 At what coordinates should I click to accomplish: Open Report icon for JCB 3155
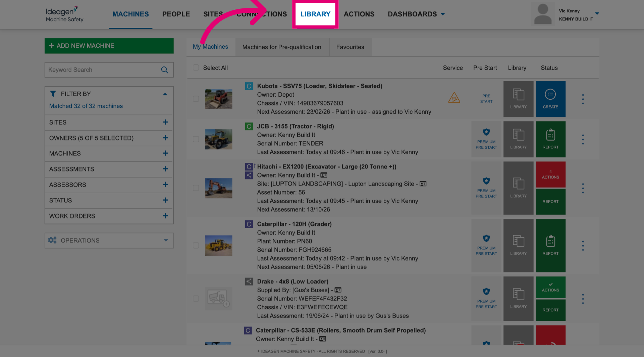[550, 139]
